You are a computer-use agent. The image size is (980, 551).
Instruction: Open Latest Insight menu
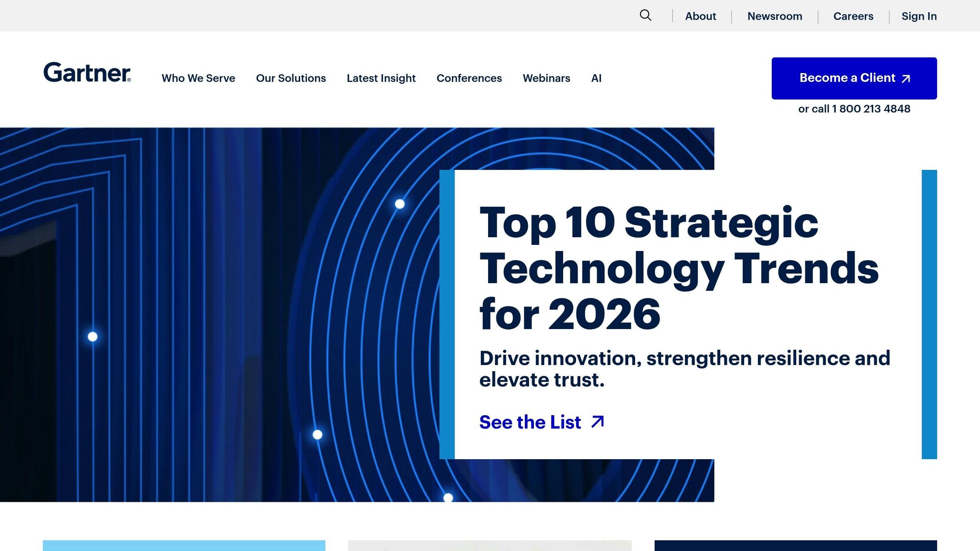tap(381, 78)
